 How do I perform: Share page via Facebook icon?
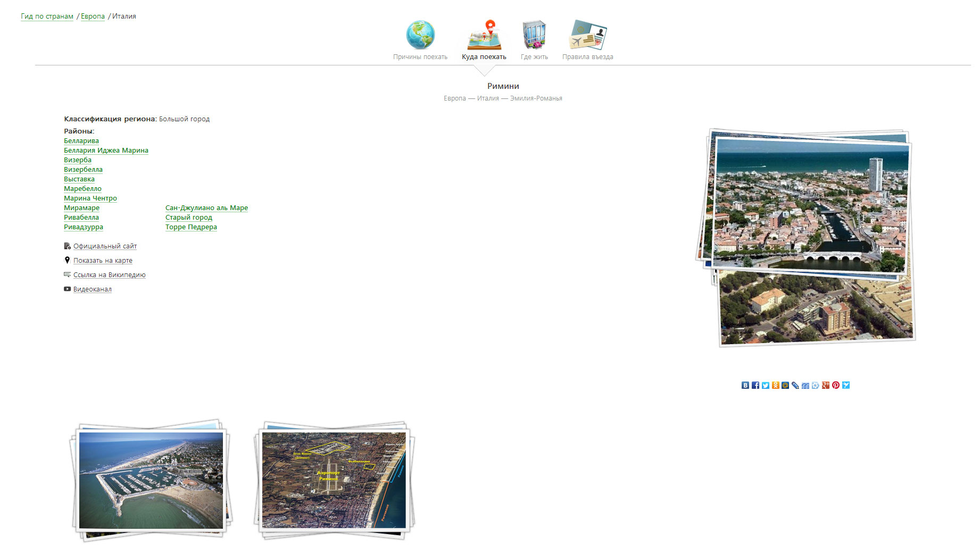[755, 385]
